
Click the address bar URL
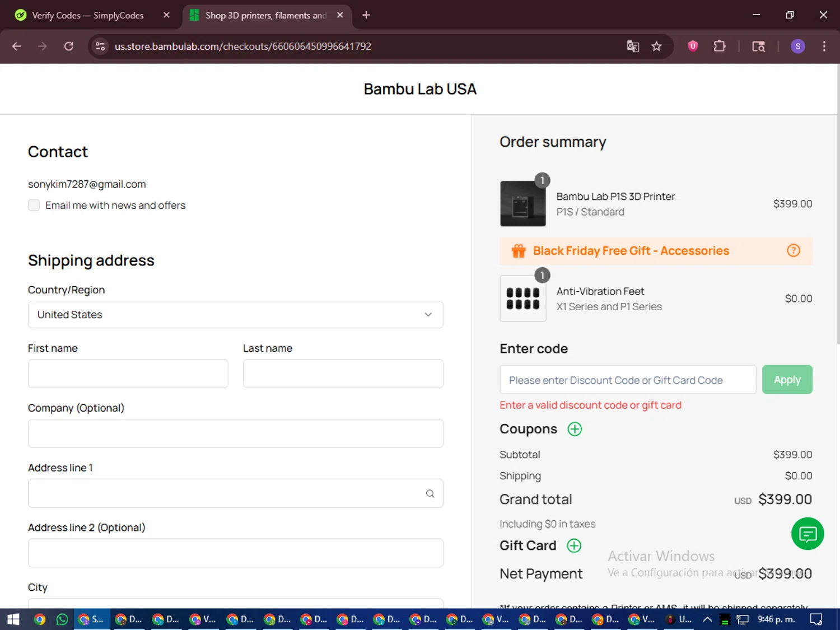[x=243, y=46]
